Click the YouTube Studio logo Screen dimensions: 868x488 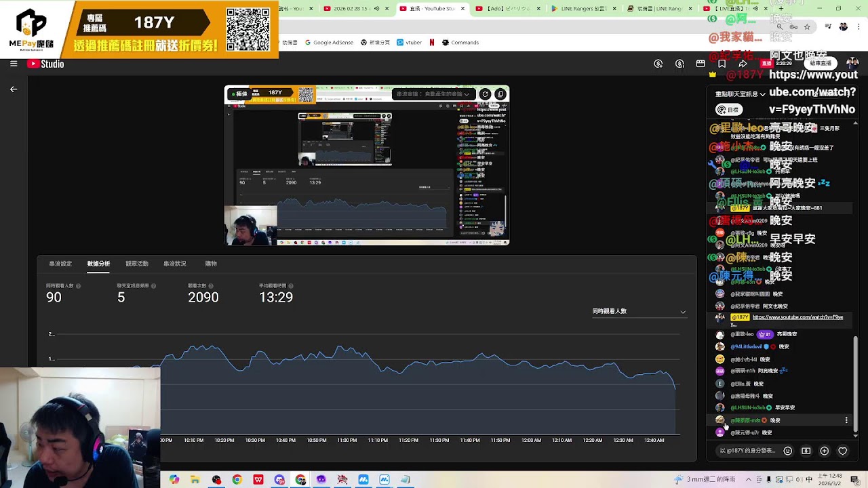pos(45,64)
